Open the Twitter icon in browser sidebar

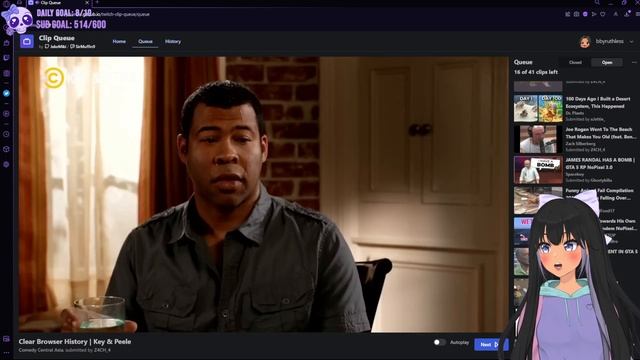(x=6, y=93)
